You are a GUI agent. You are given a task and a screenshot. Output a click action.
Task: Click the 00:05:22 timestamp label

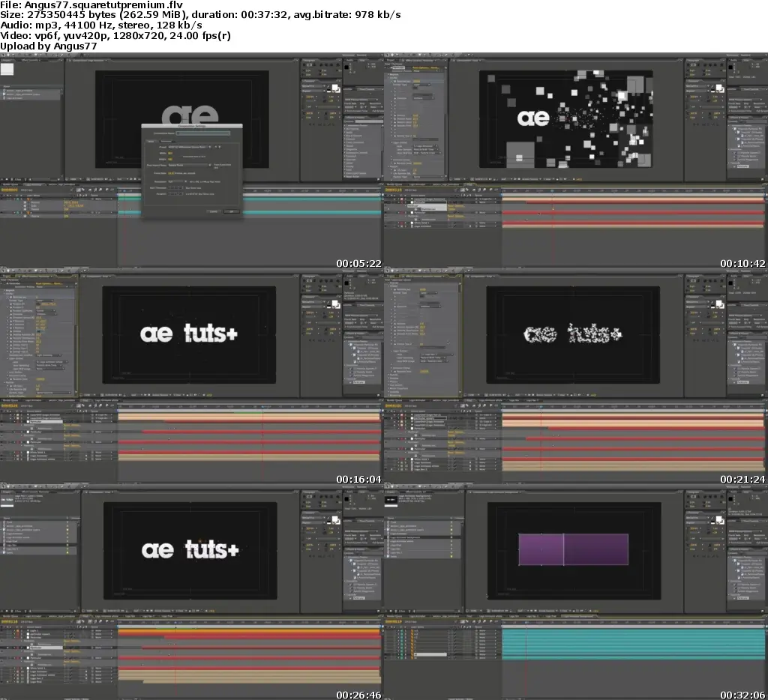click(358, 263)
